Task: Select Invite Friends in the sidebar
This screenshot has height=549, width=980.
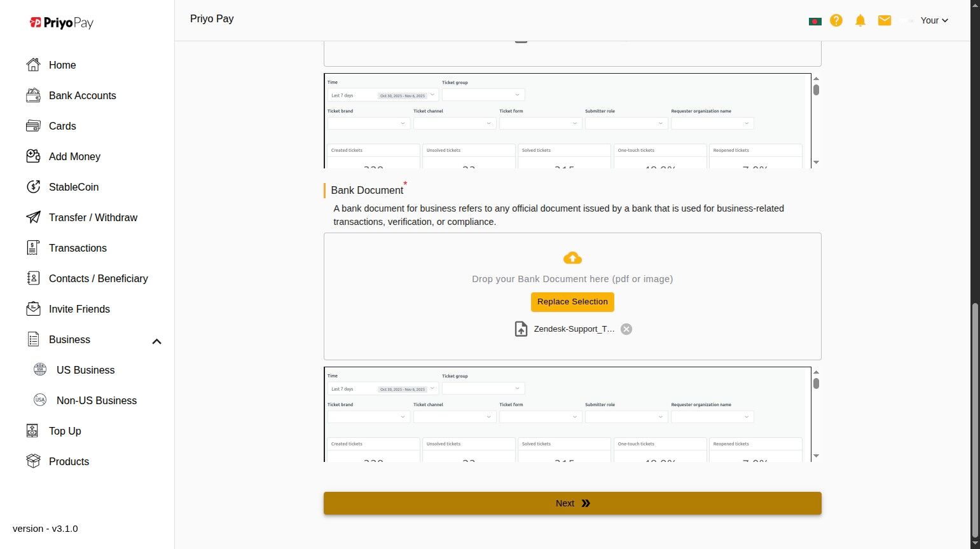Action: coord(79,309)
